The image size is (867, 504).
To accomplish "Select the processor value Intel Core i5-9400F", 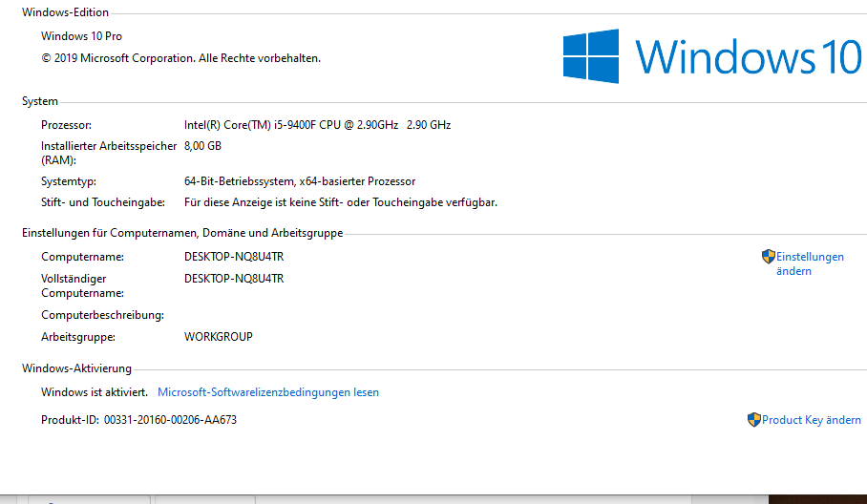I will coord(317,125).
